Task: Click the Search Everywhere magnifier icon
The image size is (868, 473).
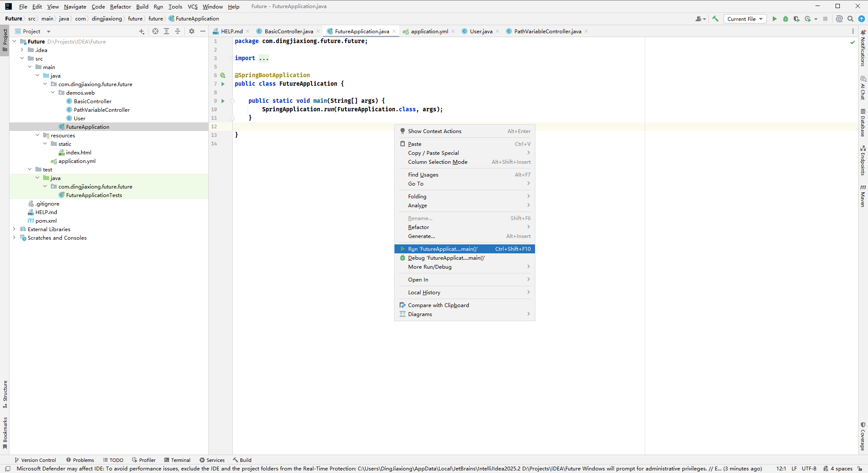Action: pyautogui.click(x=850, y=19)
